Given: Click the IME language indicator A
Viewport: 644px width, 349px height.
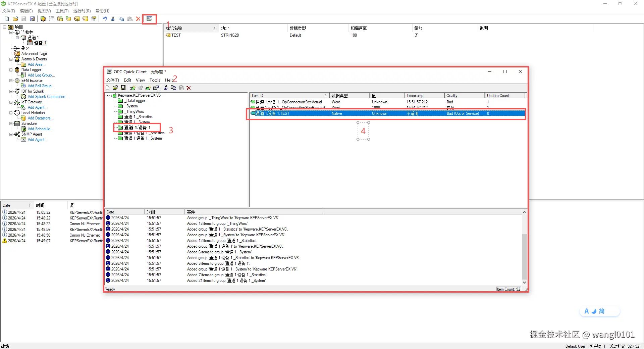Looking at the screenshot, I should click(587, 311).
